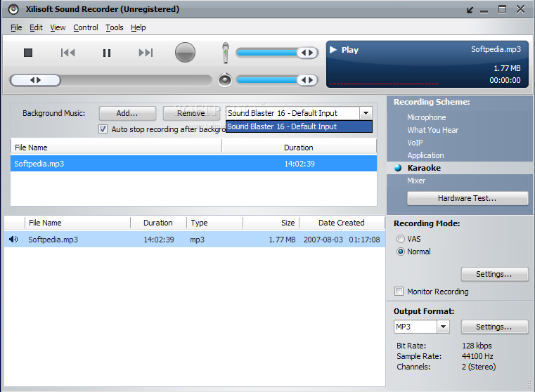Select Softpedia.mp3 in the recordings list

(x=195, y=240)
